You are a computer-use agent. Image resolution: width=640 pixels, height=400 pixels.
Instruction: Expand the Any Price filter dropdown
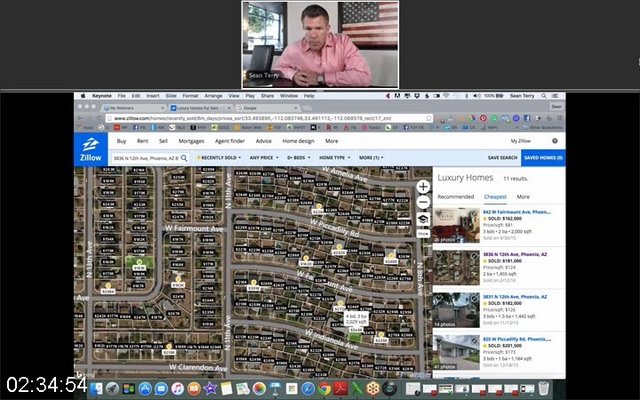[264, 158]
